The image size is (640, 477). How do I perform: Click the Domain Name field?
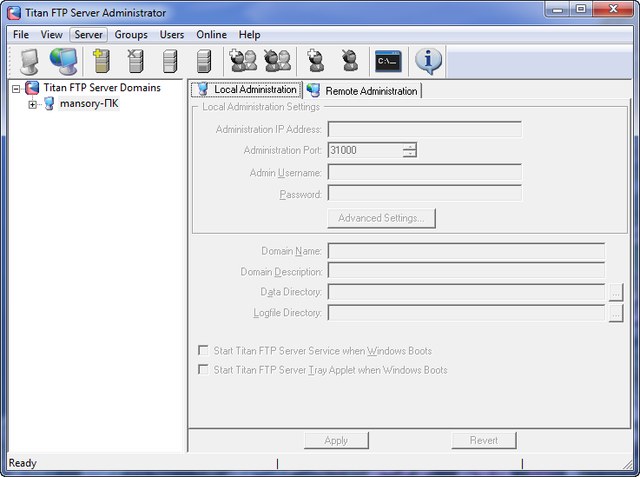click(466, 251)
